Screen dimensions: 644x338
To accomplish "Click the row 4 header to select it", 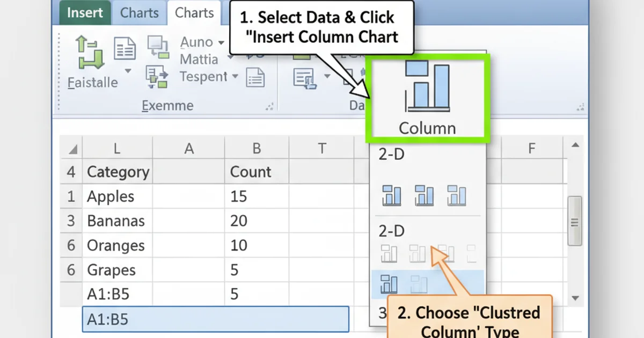I will click(71, 172).
